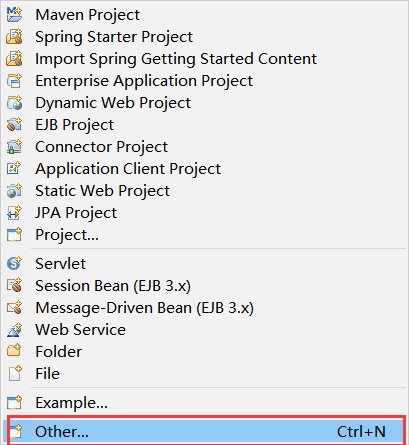Viewport: 409px width, 445px height.
Task: Click the Ctrl+N shortcut label
Action: [x=361, y=432]
